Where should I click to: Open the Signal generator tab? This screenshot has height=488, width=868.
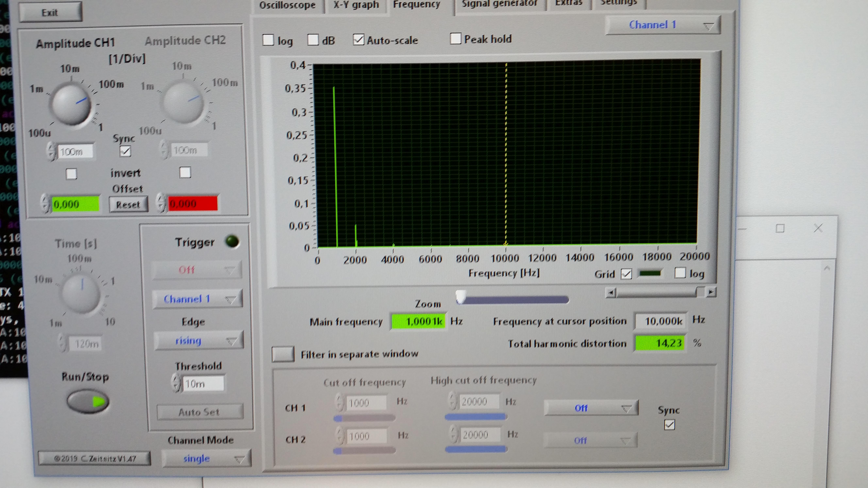click(x=499, y=4)
